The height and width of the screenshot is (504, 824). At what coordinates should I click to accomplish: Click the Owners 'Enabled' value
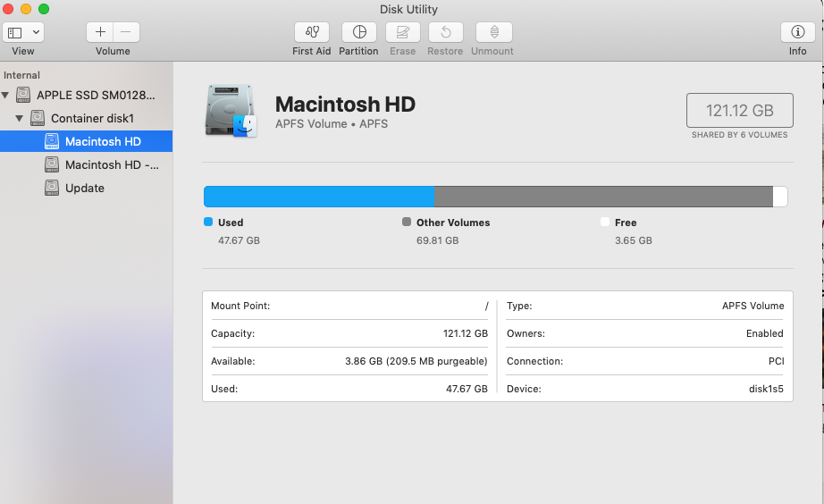tap(765, 333)
